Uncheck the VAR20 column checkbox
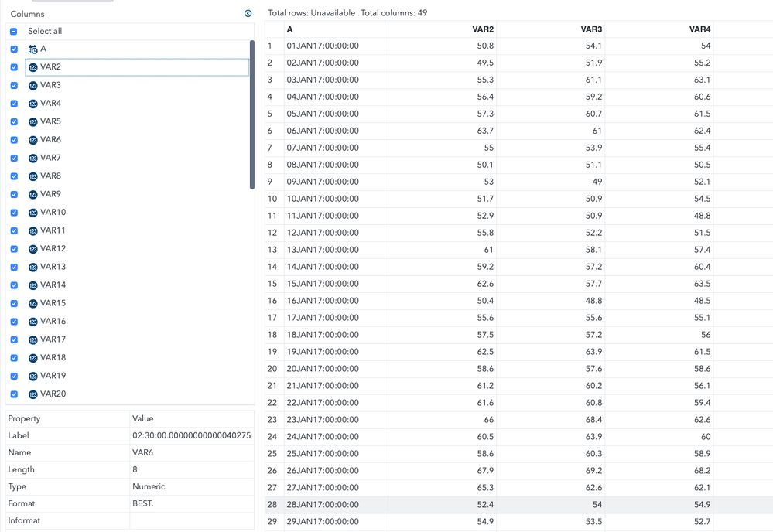The height and width of the screenshot is (532, 773). click(14, 395)
